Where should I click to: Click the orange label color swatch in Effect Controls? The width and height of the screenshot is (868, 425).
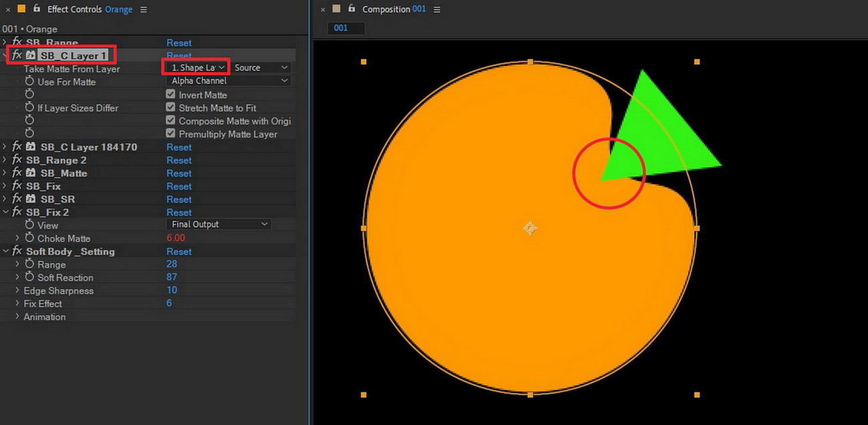pyautogui.click(x=21, y=9)
